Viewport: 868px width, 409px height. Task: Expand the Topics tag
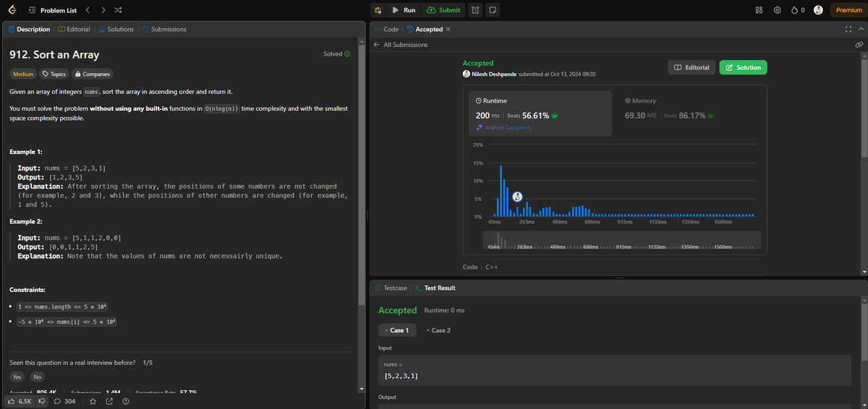tap(54, 74)
